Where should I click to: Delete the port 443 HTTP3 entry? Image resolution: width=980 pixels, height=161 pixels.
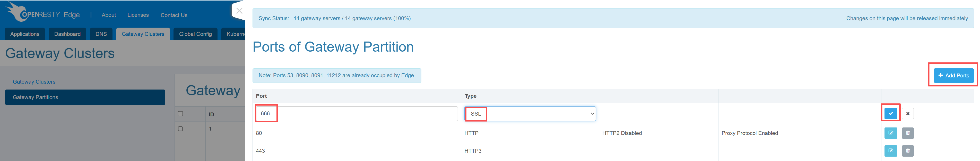click(x=907, y=151)
